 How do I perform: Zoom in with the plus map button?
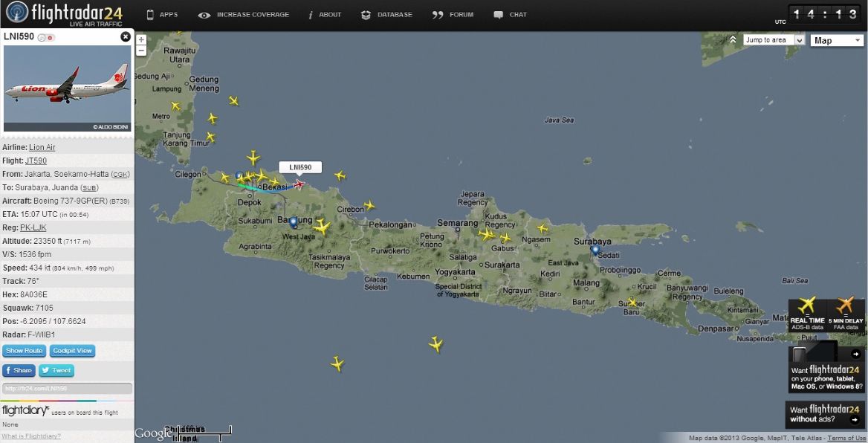coord(141,40)
